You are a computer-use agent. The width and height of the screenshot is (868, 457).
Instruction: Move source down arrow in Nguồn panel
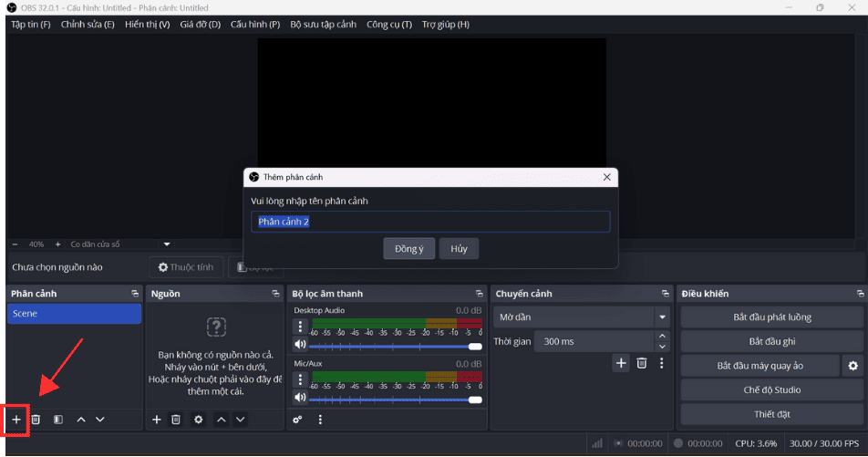pyautogui.click(x=241, y=420)
